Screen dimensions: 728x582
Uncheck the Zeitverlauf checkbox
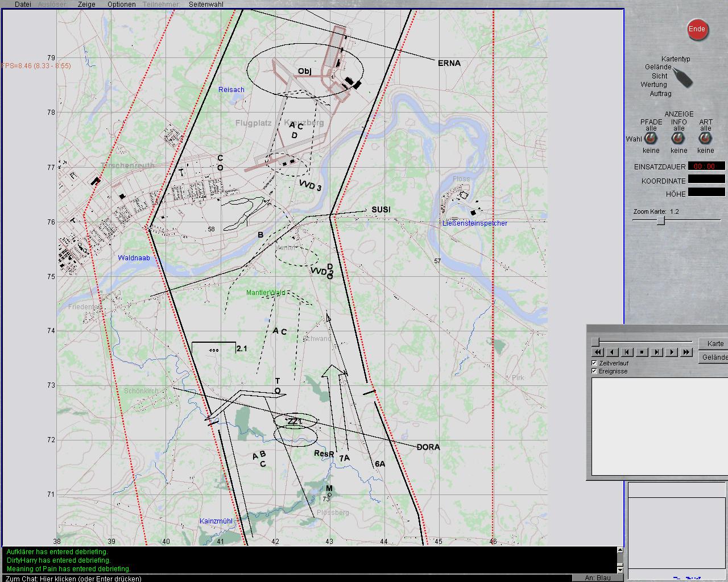[x=594, y=363]
